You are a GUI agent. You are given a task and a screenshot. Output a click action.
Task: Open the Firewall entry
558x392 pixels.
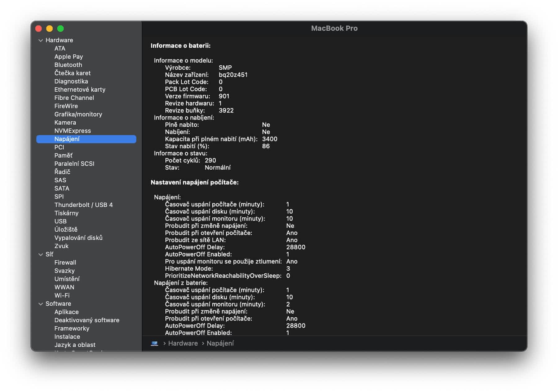65,263
